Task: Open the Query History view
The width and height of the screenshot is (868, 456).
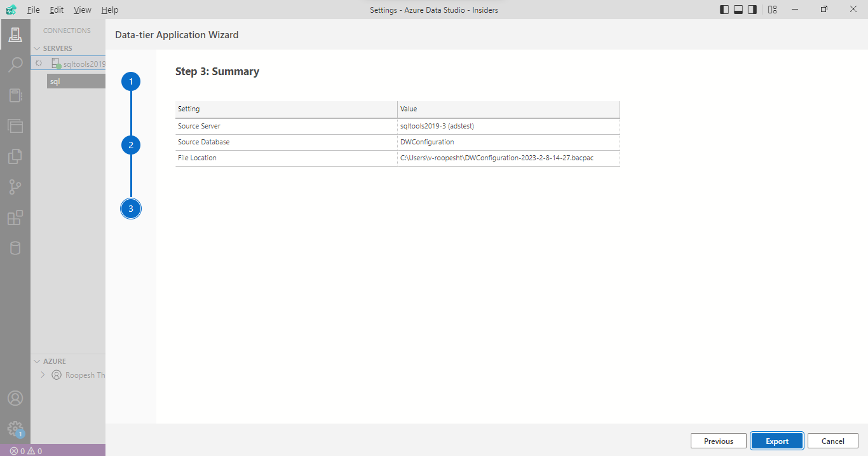Action: pyautogui.click(x=15, y=125)
